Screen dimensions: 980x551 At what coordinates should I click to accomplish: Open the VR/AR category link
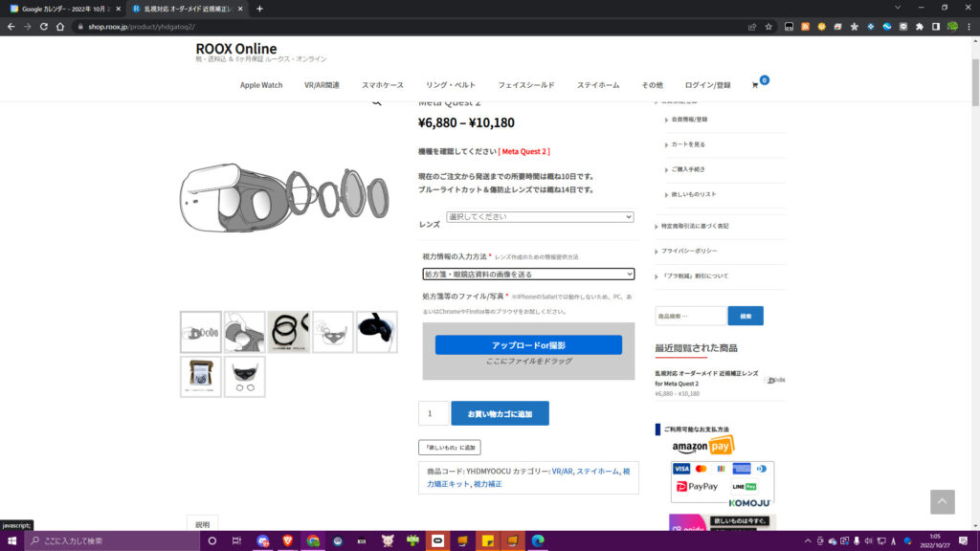[562, 471]
